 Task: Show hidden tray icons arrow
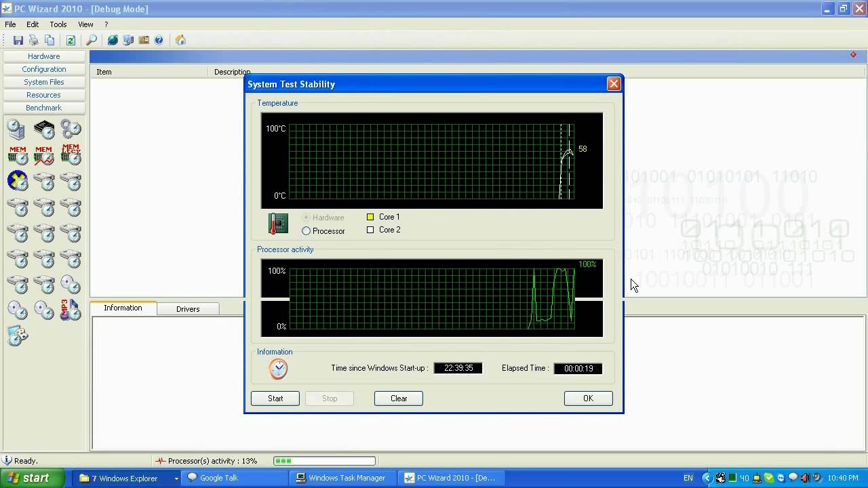point(707,478)
